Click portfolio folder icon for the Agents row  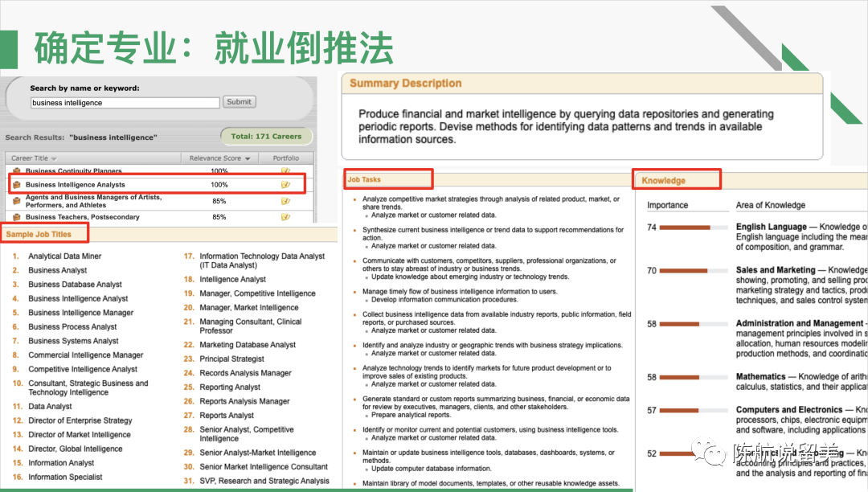(285, 201)
